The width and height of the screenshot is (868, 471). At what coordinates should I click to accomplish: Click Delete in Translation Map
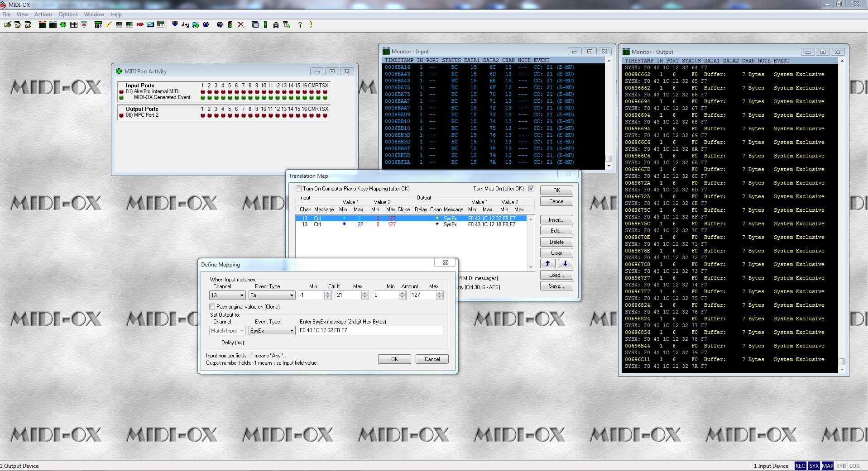556,242
